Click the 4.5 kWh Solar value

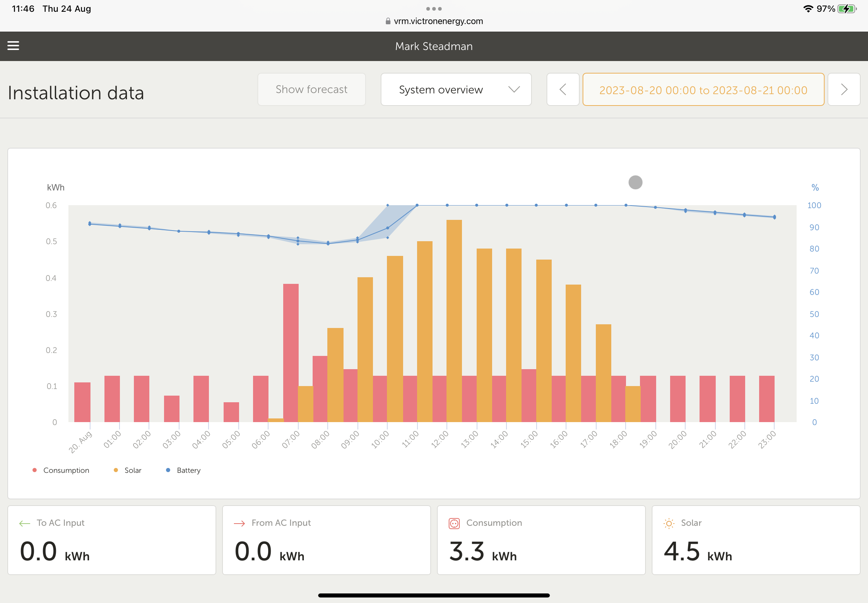[698, 552]
